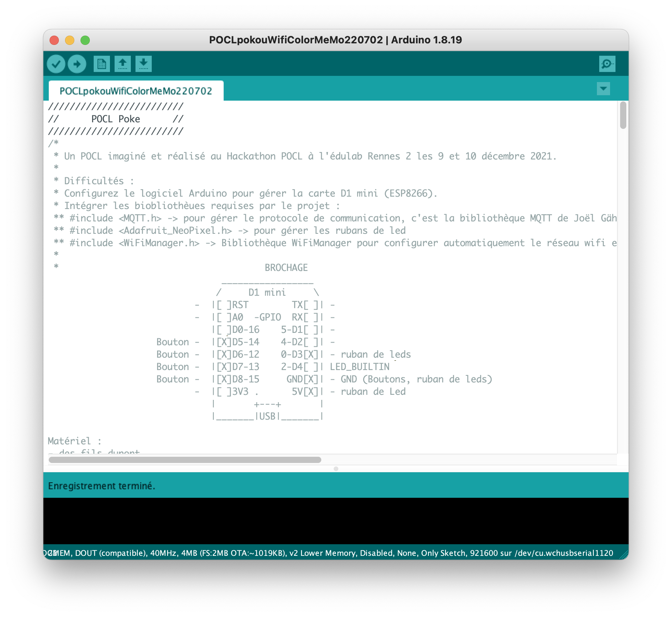Image resolution: width=672 pixels, height=617 pixels.
Task: Create a new sketch using the document icon
Action: (x=102, y=64)
